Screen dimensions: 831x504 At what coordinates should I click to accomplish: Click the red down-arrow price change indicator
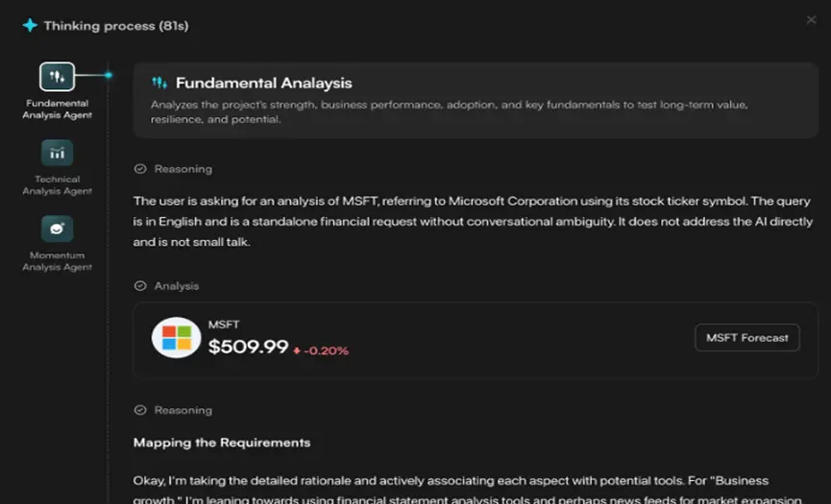click(297, 350)
